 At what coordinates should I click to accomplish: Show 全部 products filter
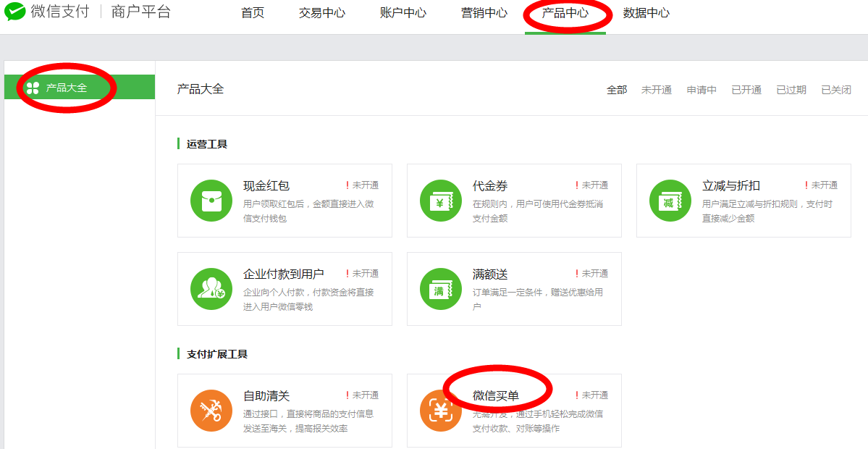(x=617, y=90)
